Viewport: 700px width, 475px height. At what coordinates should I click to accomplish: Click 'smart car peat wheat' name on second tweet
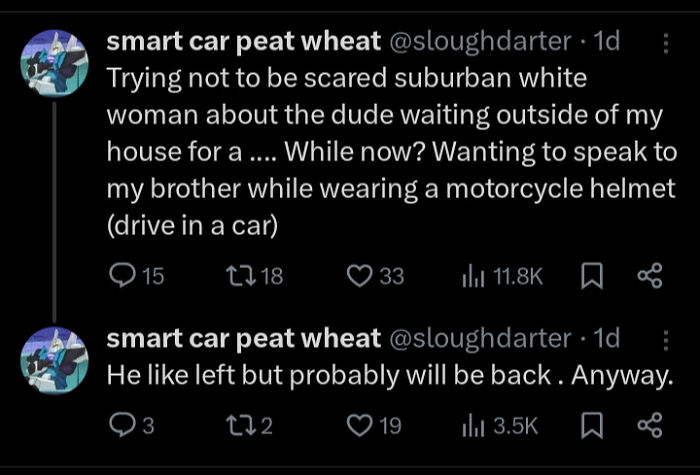243,338
